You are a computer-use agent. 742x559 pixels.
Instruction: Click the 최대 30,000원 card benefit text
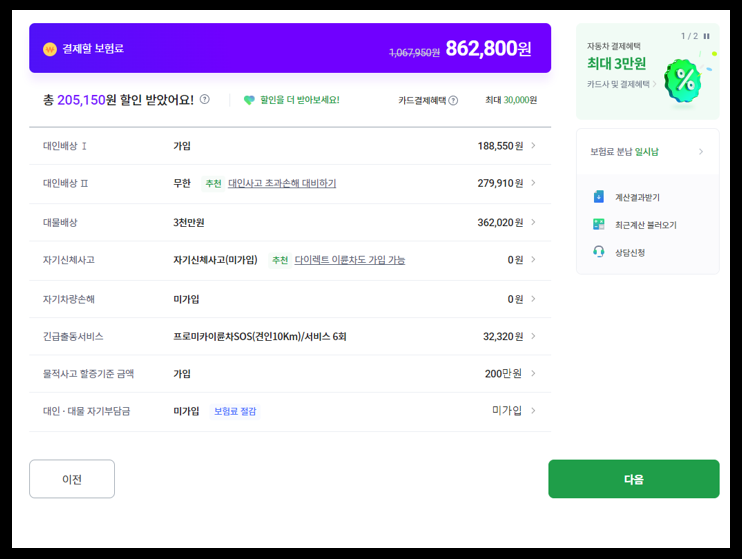click(511, 100)
